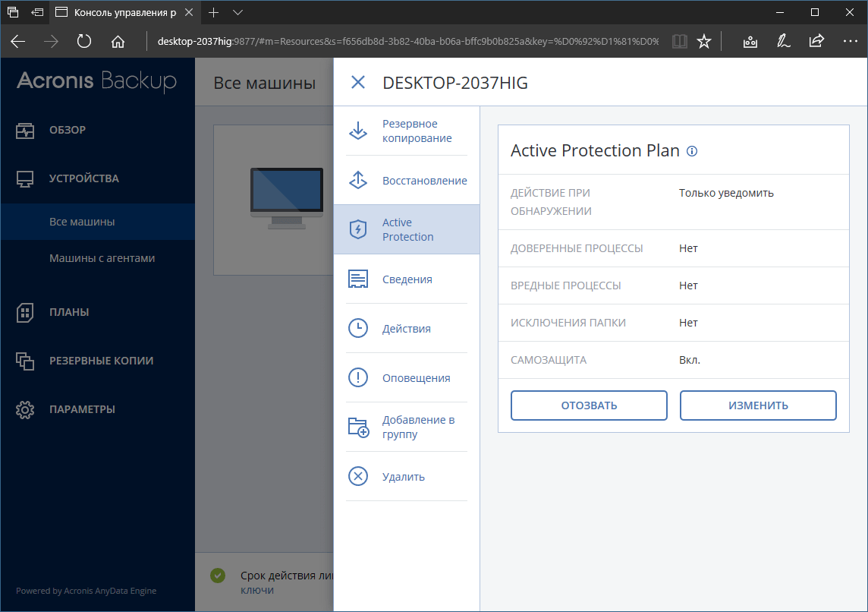Go back in browser

(17, 41)
